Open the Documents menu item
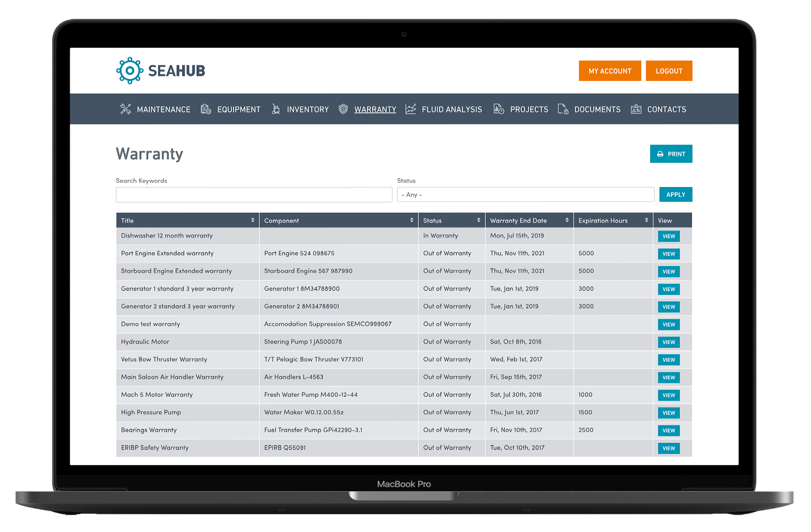This screenshot has width=811, height=532. point(597,110)
